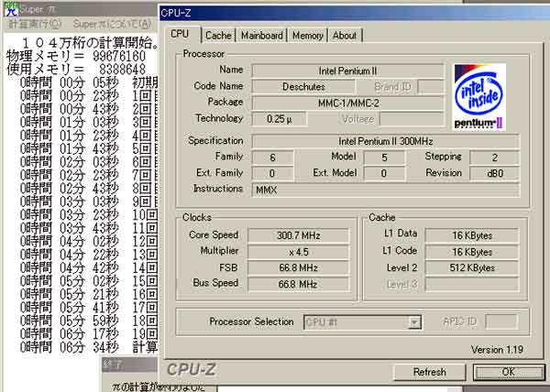Switch to the CPU tab
Viewport: 550px width, 392px height.
(180, 34)
